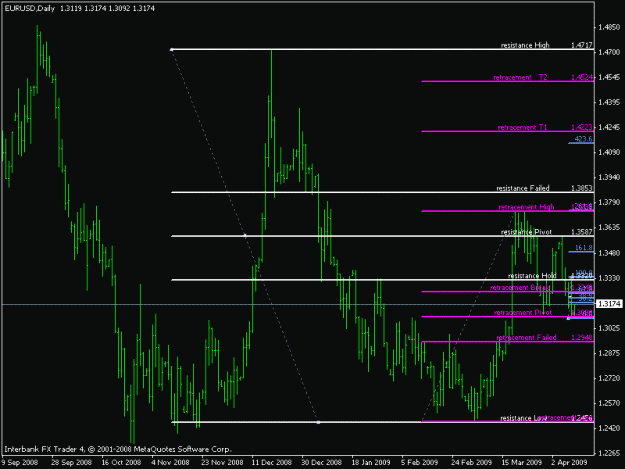The image size is (625, 469).
Task: Select the 'resistance High' level label
Action: pyautogui.click(x=525, y=45)
